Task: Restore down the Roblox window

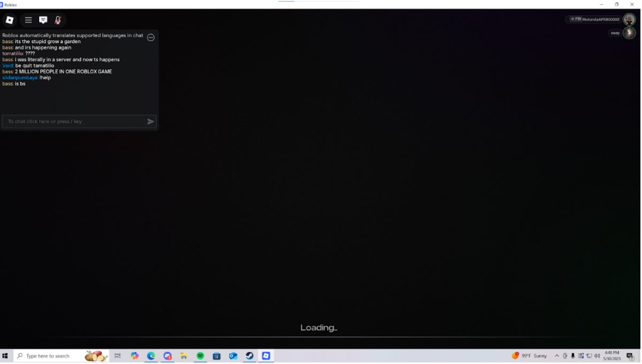Action: (x=616, y=4)
